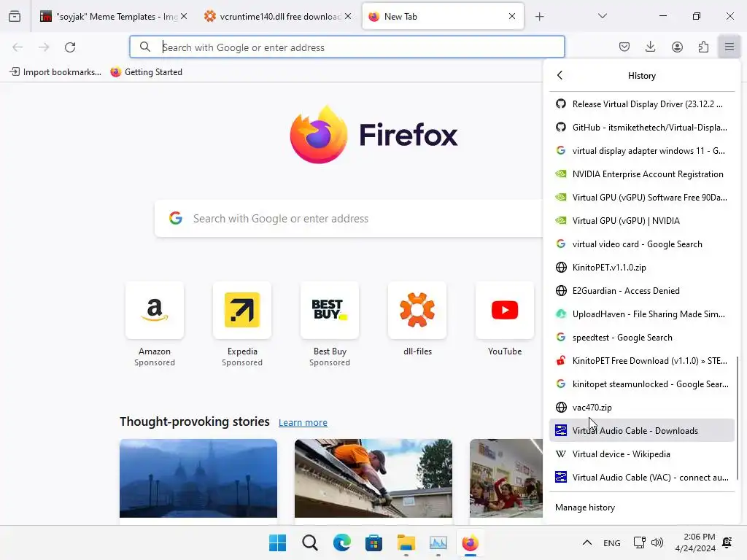Open the classroom children story thumbnail
The height and width of the screenshot is (560, 747).
506,478
